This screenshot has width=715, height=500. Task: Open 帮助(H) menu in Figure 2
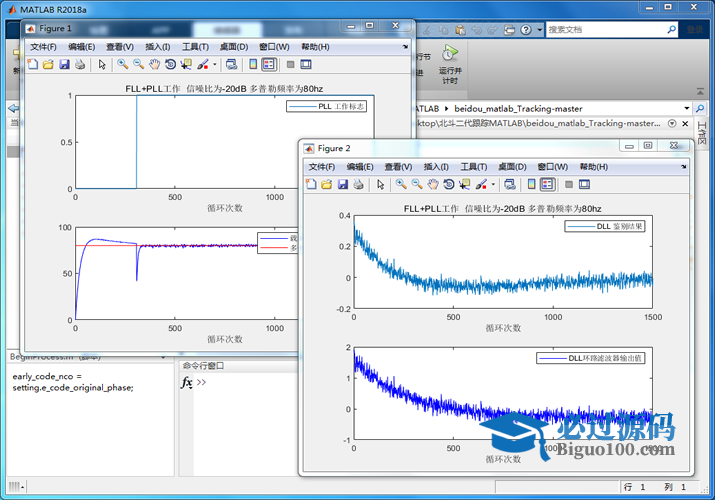coord(594,167)
